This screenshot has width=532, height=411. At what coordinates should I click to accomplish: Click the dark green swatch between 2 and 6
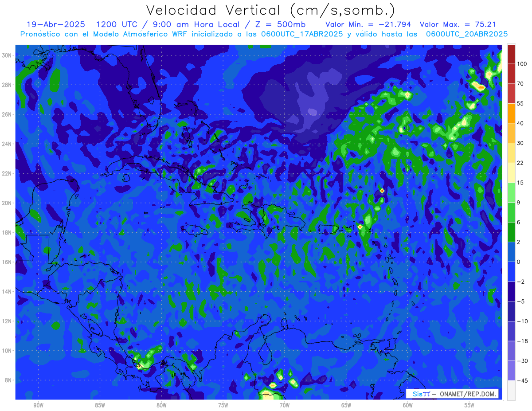(511, 232)
